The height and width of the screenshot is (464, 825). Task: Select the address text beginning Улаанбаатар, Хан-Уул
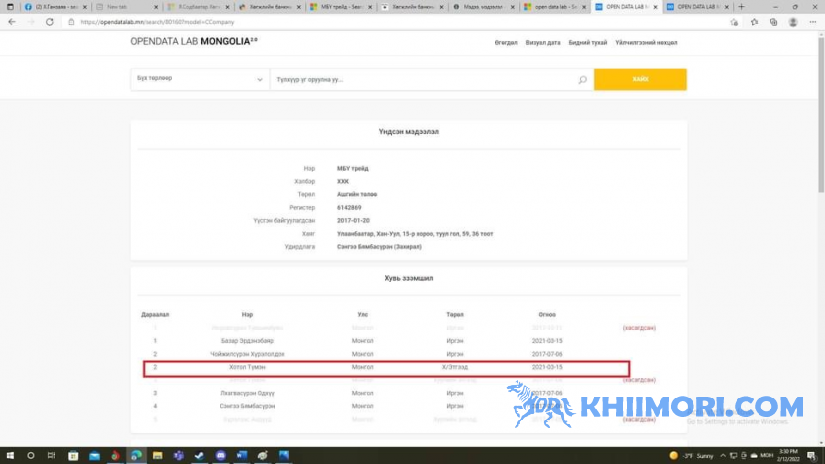click(415, 234)
